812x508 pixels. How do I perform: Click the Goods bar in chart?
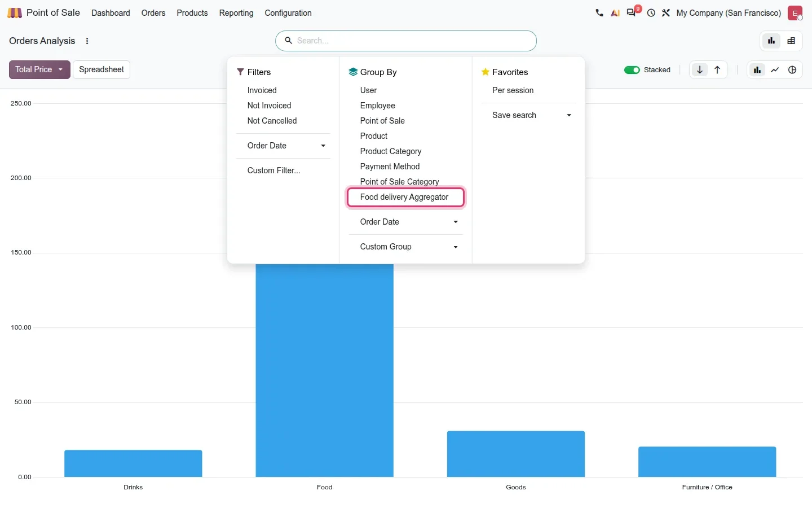pyautogui.click(x=516, y=454)
